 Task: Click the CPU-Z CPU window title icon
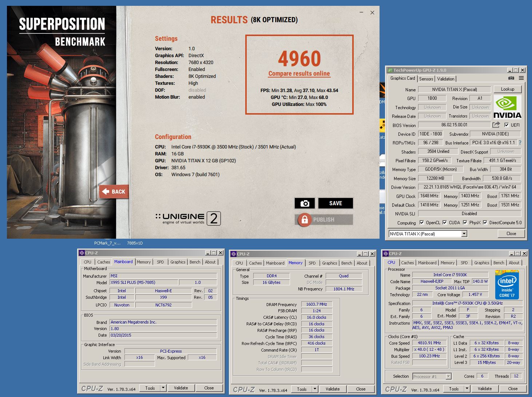(386, 254)
